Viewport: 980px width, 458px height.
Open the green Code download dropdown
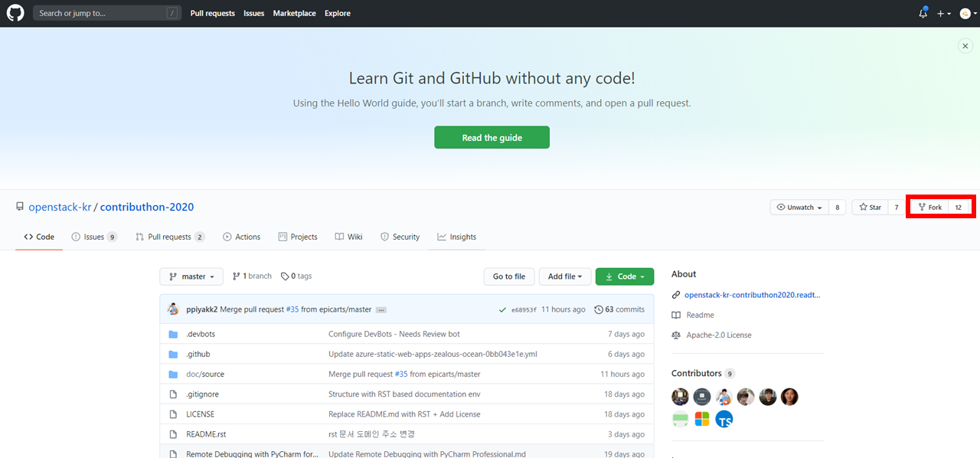625,276
